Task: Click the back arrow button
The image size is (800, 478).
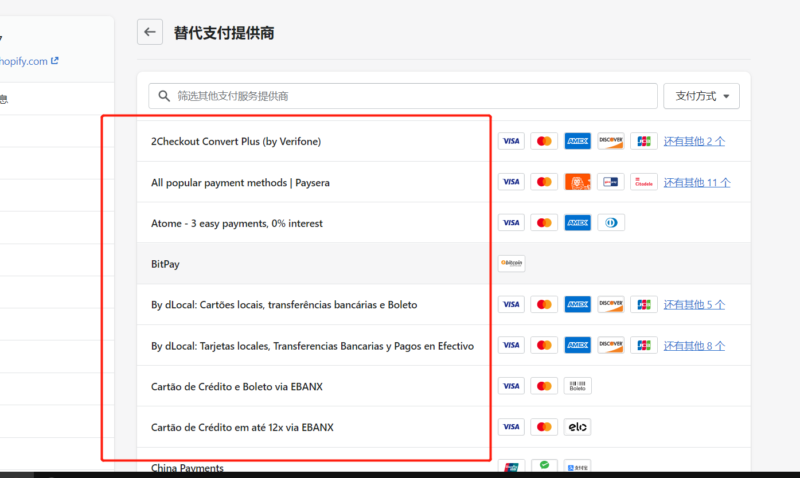Action: click(x=149, y=32)
